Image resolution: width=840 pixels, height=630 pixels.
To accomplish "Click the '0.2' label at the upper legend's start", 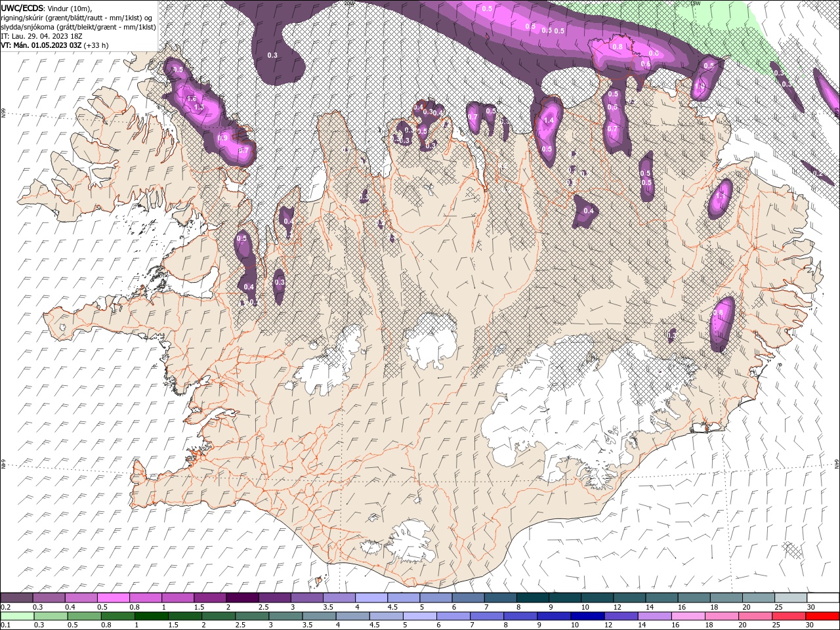I will click(x=5, y=607).
